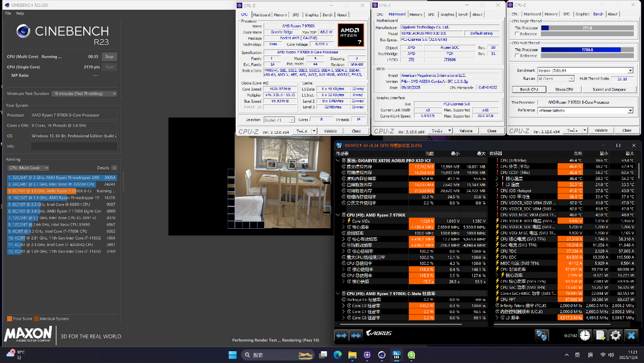Open Cinebench File menu
The image size is (644, 363).
[x=8, y=13]
